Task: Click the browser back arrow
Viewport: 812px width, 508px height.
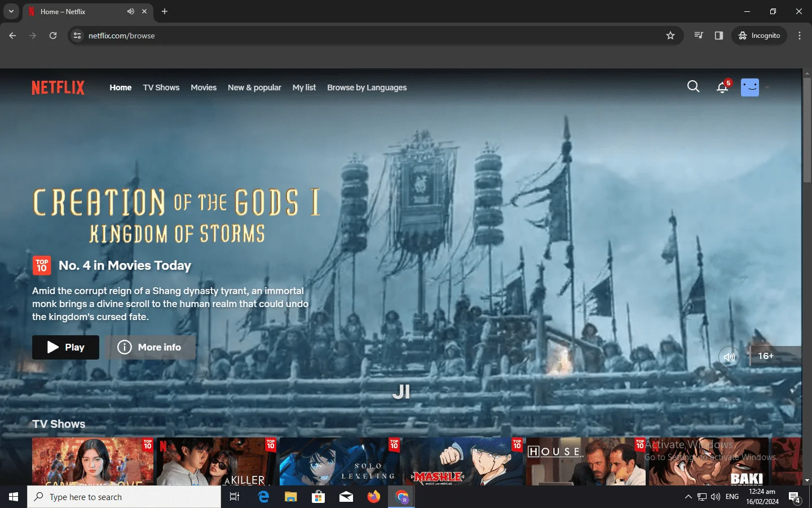Action: [x=12, y=36]
